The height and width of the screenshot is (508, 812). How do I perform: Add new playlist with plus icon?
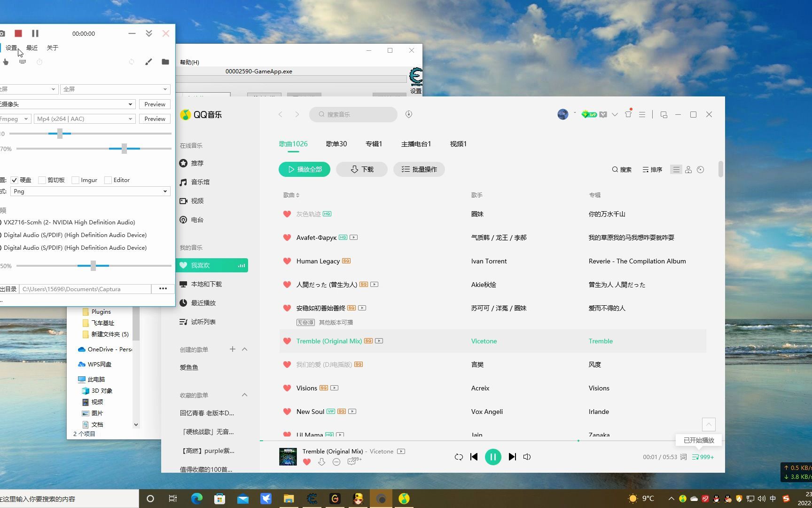232,349
